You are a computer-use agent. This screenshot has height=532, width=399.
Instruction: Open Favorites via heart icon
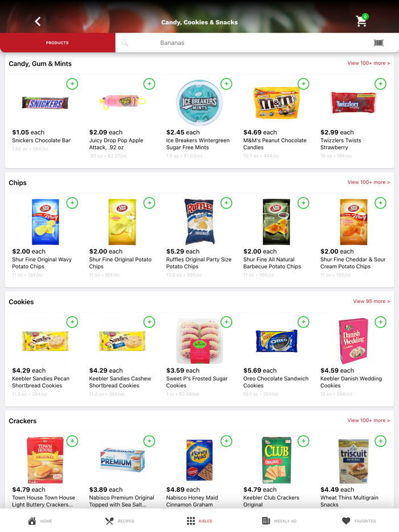[x=345, y=521]
